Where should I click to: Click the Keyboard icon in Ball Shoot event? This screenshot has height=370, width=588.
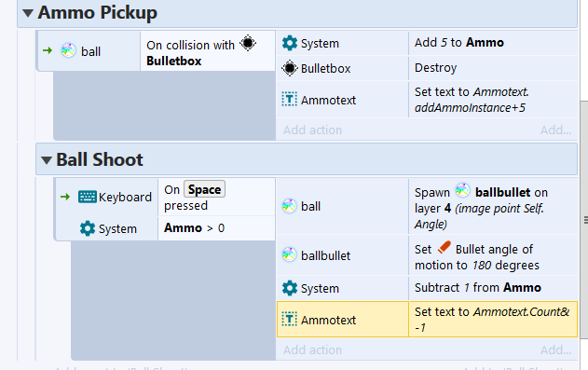[x=88, y=197]
